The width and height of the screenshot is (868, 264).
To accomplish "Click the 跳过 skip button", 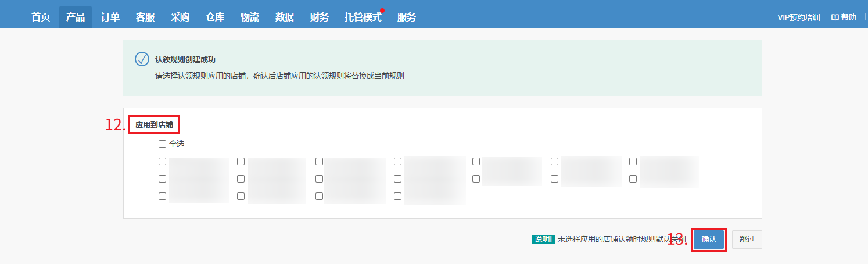I will coord(747,239).
